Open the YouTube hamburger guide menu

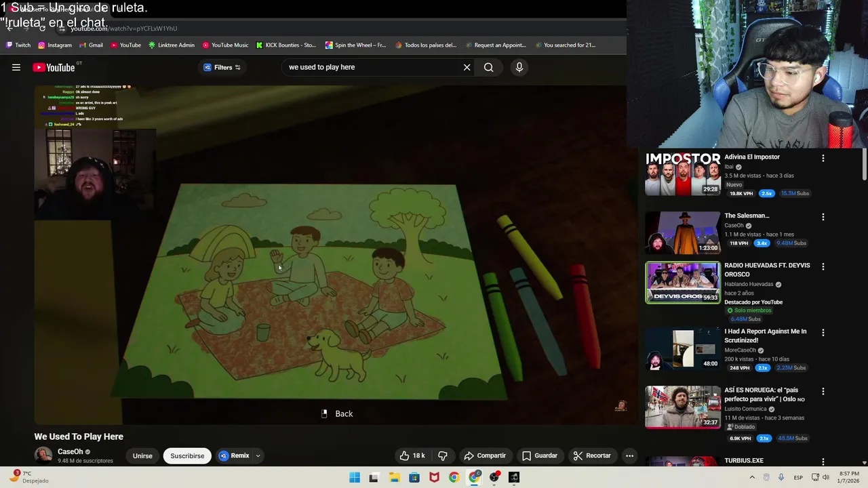point(16,67)
